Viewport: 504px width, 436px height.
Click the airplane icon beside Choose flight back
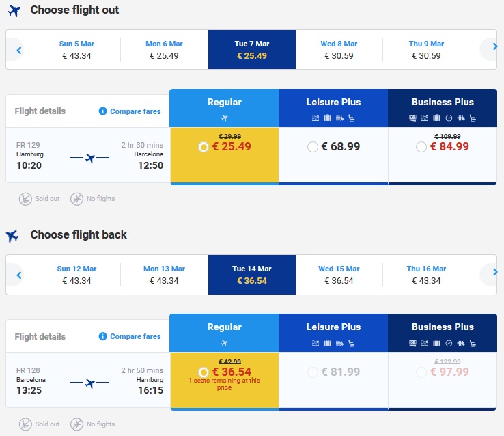12,236
